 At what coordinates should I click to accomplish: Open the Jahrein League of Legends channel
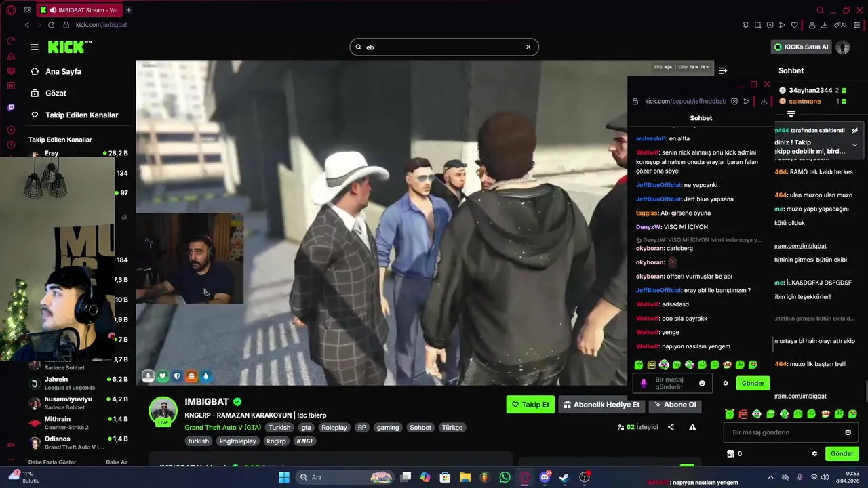[x=78, y=383]
